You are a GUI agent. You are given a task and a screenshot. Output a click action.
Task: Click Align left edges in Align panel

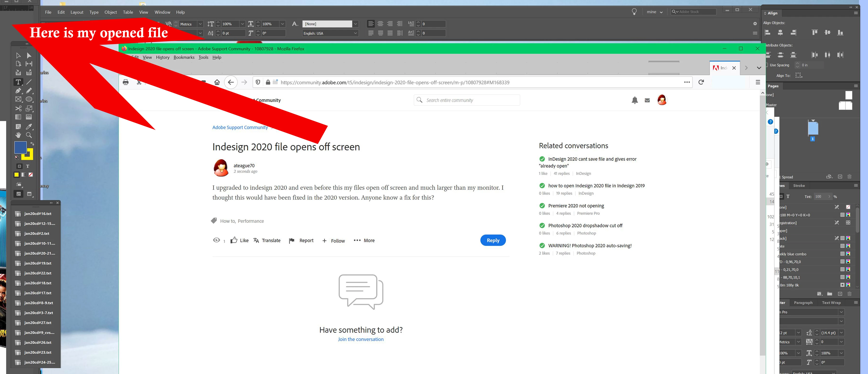(768, 32)
